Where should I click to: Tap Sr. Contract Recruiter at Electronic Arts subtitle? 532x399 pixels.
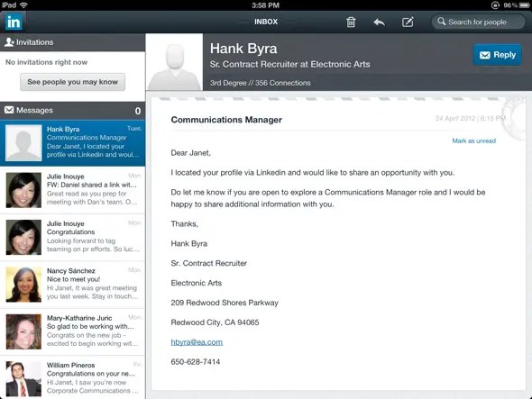coord(289,64)
